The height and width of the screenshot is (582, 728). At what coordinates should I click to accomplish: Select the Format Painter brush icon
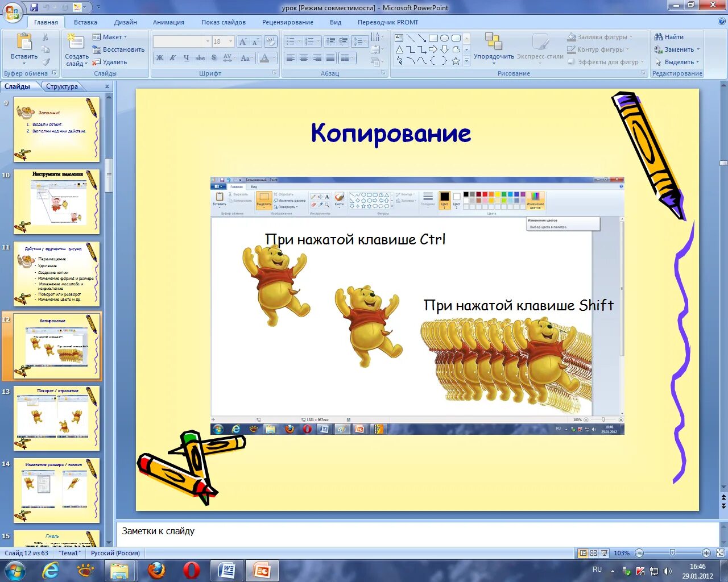[x=45, y=62]
